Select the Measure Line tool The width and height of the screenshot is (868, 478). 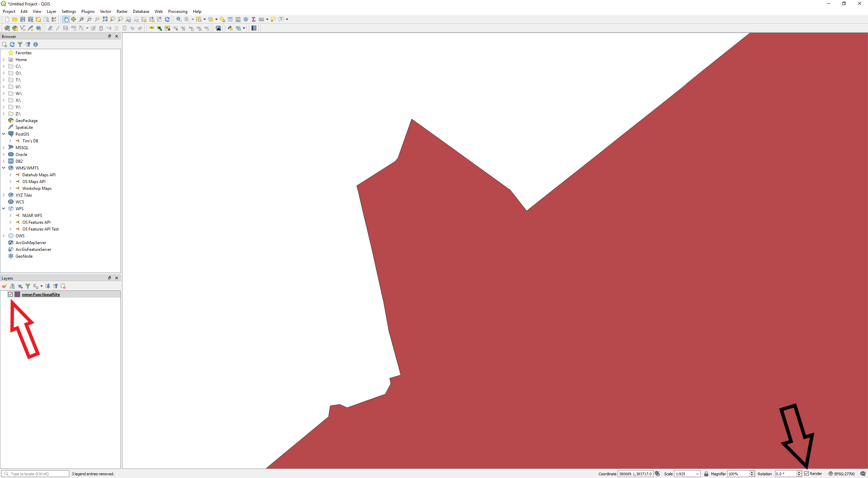261,19
